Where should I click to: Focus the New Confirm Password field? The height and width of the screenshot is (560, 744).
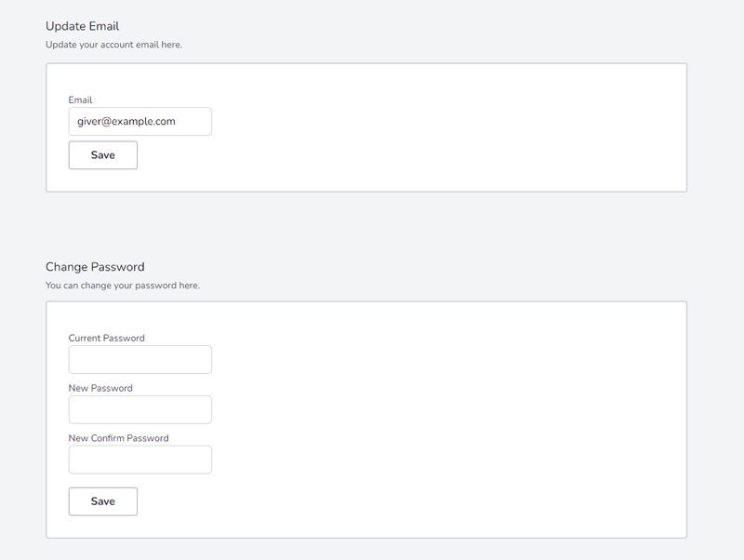coord(140,460)
